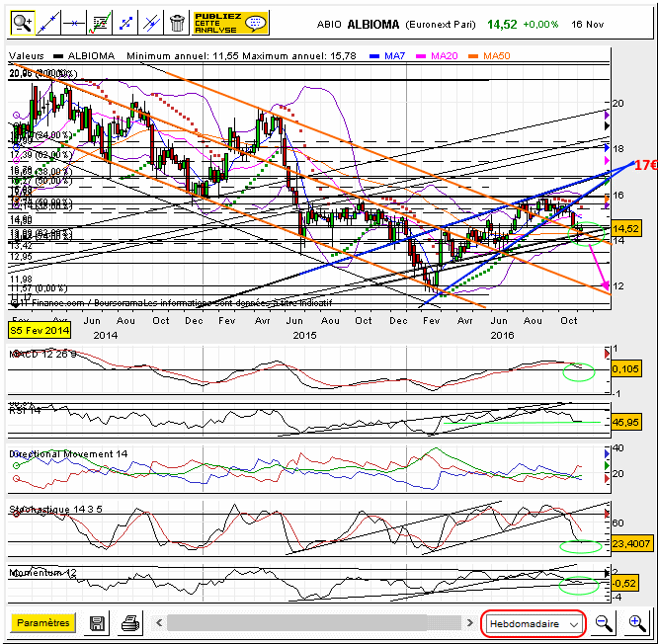Click the S5 Fev 2014 date tag
This screenshot has height=644, width=658.
click(40, 330)
